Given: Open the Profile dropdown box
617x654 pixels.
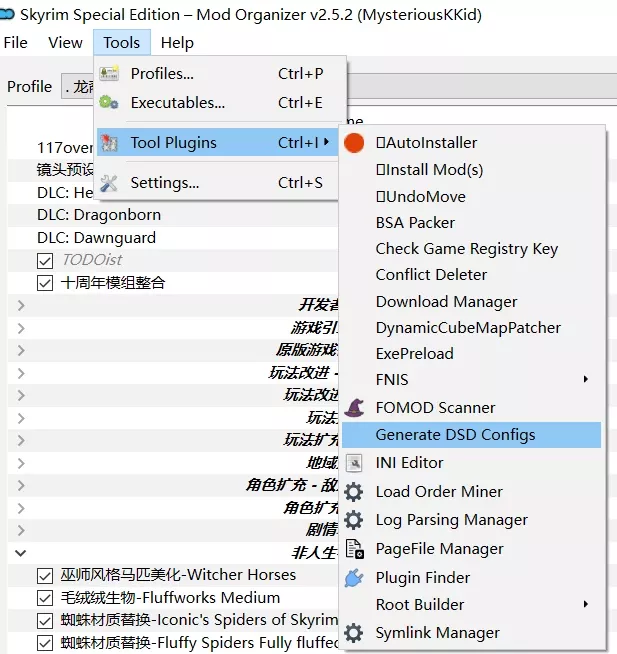Looking at the screenshot, I should coord(339,86).
